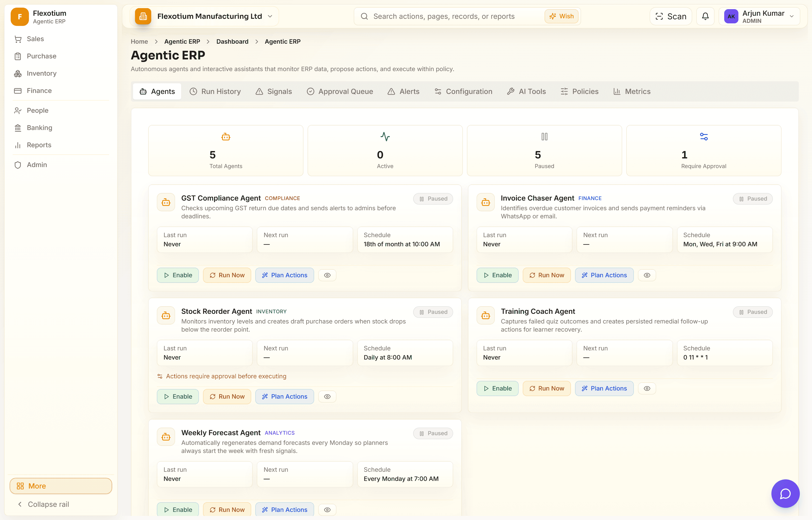The image size is (812, 520).
Task: Click the GST Compliance Agent robot icon
Action: (x=166, y=202)
